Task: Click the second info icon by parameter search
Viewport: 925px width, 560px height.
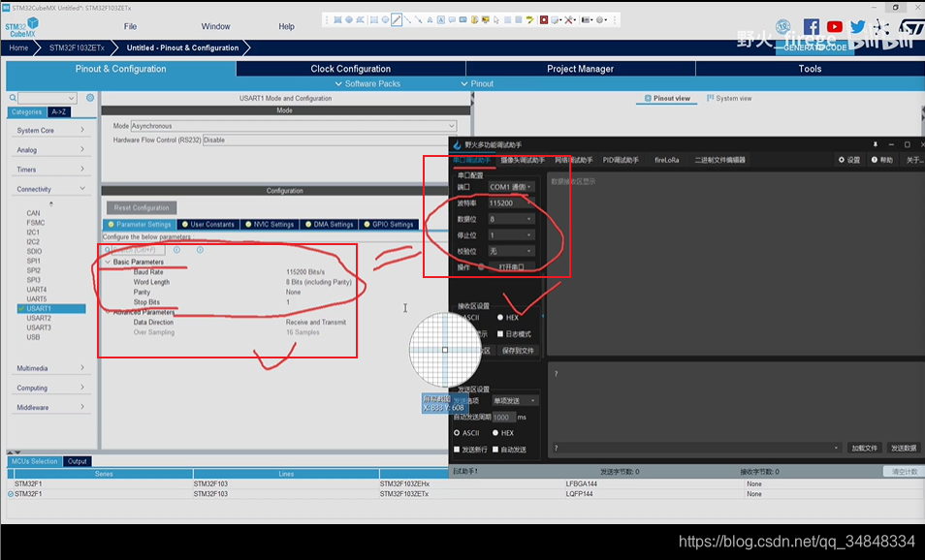Action: click(200, 250)
